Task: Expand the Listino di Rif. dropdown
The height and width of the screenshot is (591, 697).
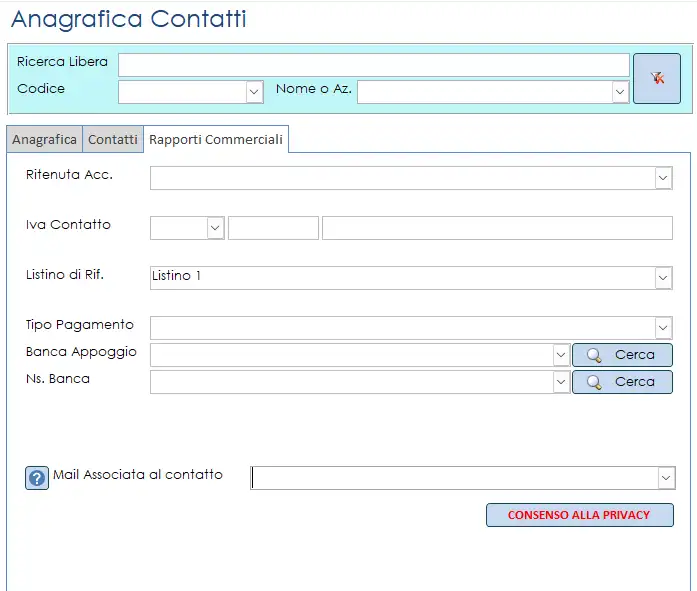Action: pyautogui.click(x=663, y=278)
